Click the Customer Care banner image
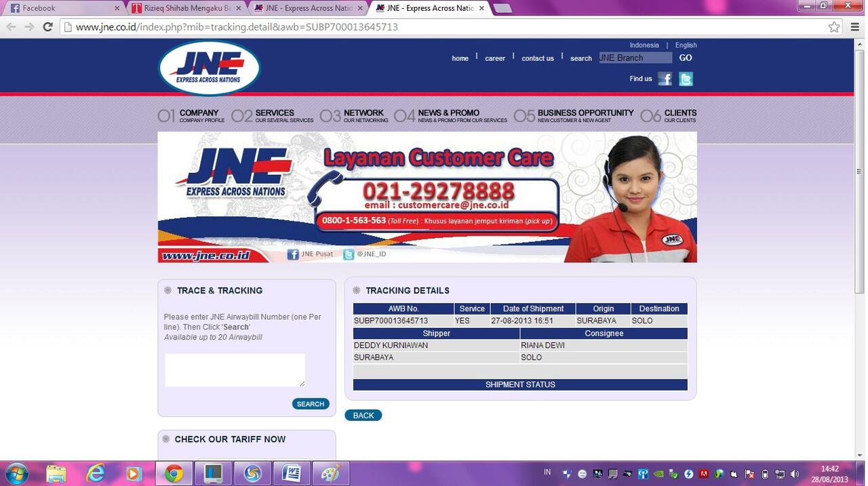 coord(427,197)
